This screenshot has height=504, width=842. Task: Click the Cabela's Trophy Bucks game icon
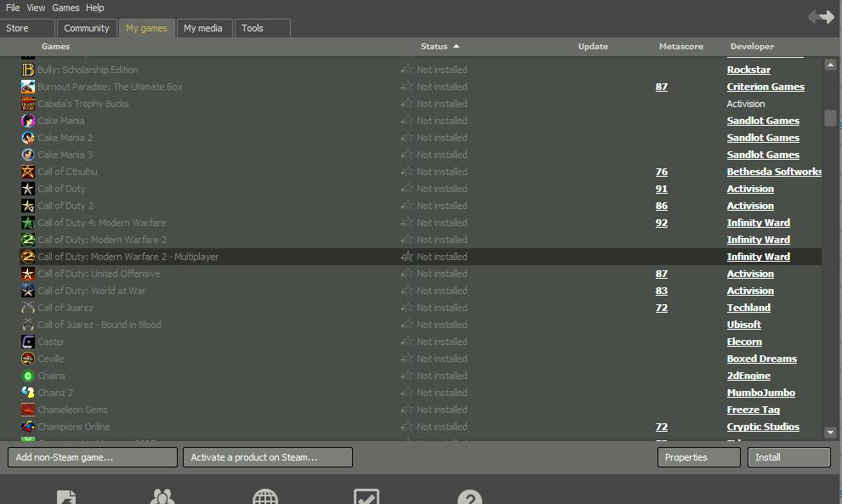point(28,104)
